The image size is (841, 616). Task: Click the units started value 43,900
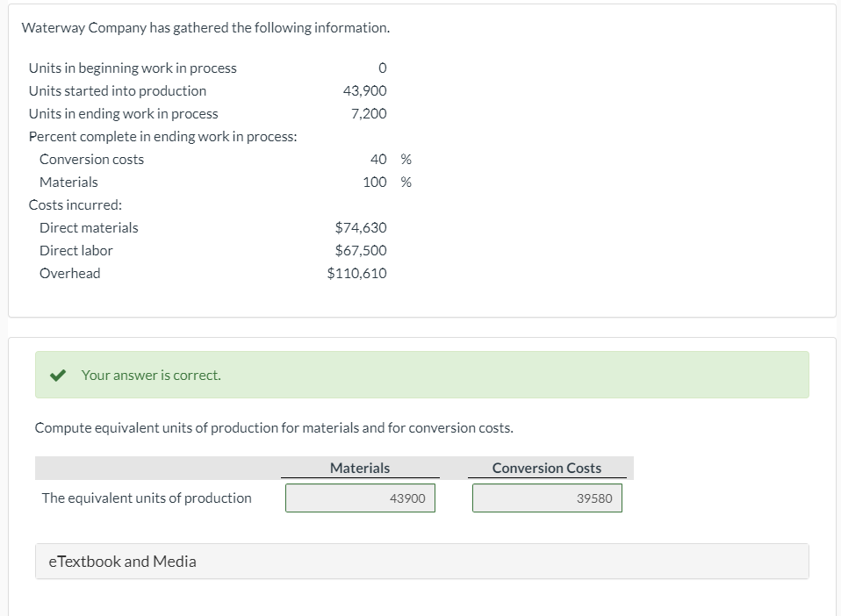(364, 90)
